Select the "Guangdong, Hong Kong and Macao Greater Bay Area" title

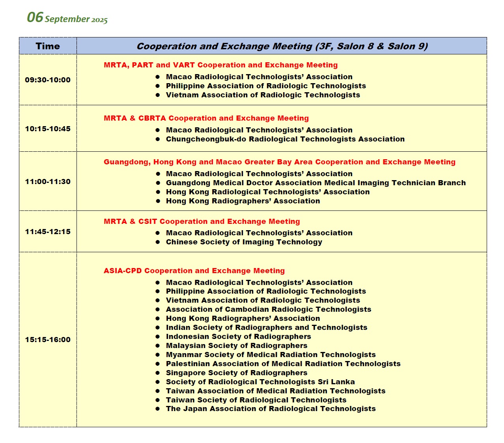click(x=280, y=162)
